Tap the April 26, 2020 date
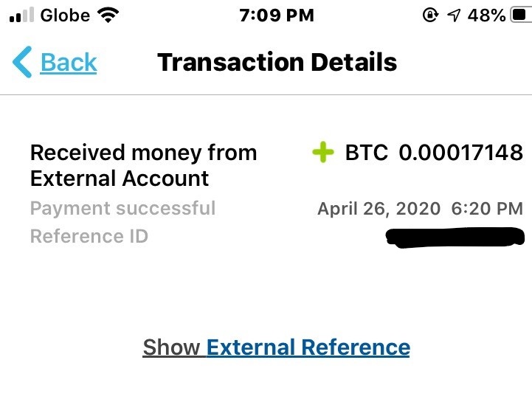Image resolution: width=532 pixels, height=419 pixels. tap(379, 209)
